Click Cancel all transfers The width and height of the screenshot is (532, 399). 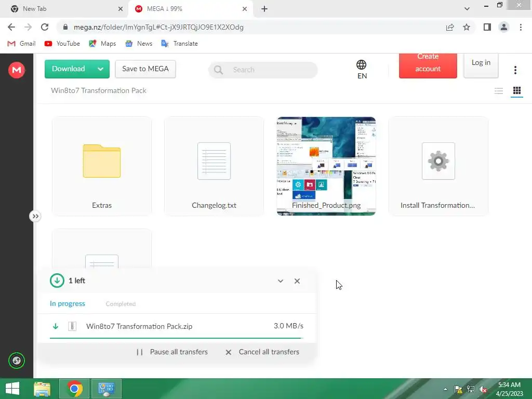[x=262, y=352]
